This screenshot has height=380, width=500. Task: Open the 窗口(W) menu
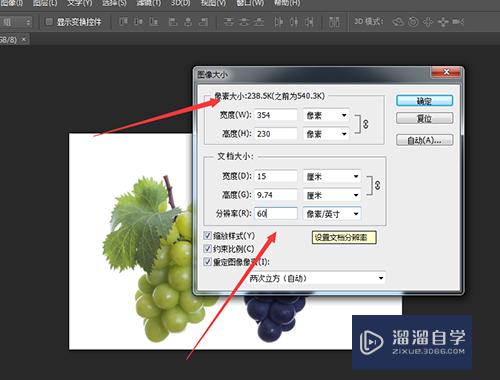[250, 3]
